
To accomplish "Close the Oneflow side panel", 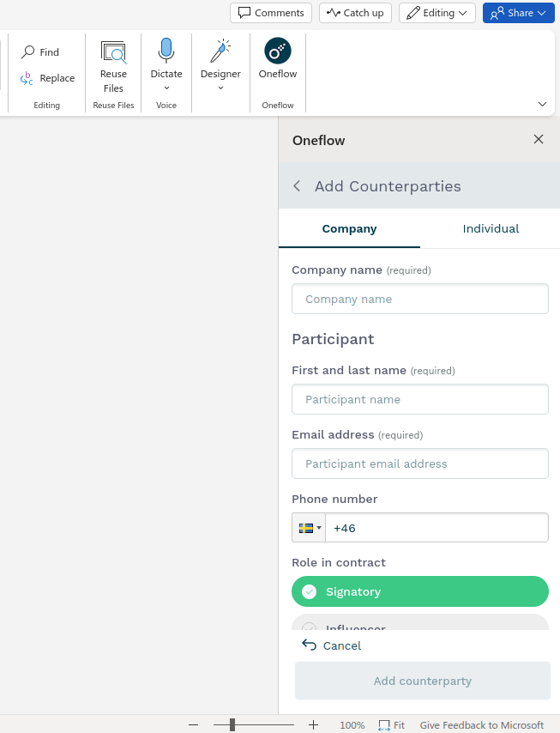I will coord(539,139).
